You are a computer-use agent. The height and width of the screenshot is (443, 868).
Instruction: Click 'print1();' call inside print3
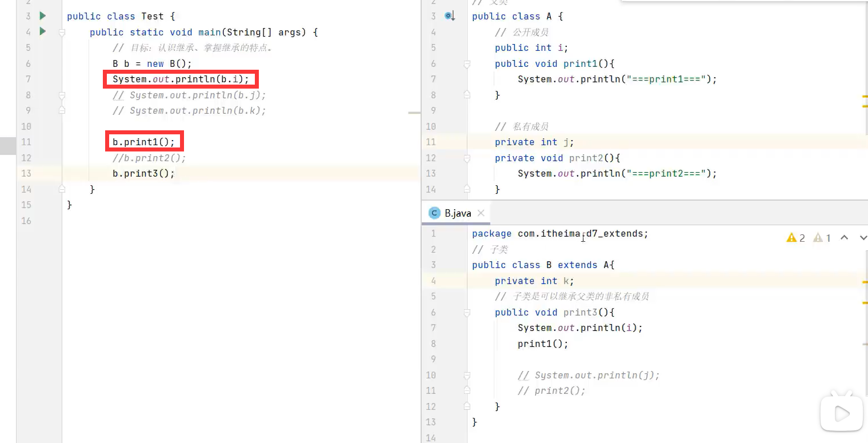(x=543, y=344)
